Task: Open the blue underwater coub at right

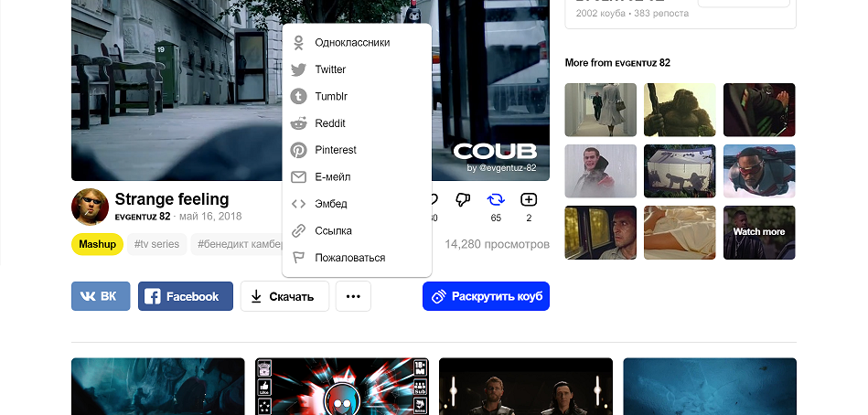Action: click(x=710, y=387)
